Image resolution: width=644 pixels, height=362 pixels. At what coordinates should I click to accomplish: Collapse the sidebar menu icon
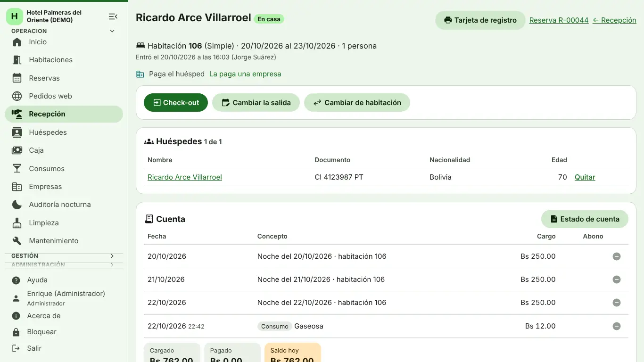[113, 16]
